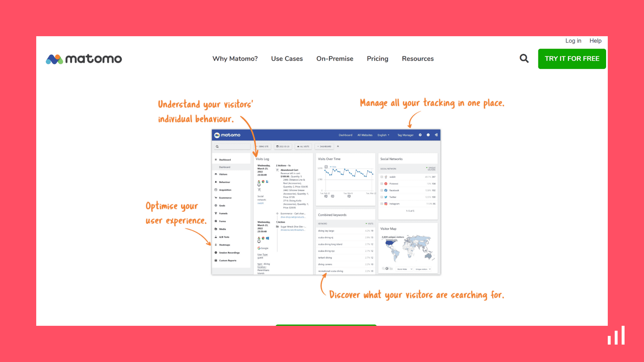The image size is (644, 362).
Task: Click the Dashboard sidebar icon
Action: (x=216, y=160)
